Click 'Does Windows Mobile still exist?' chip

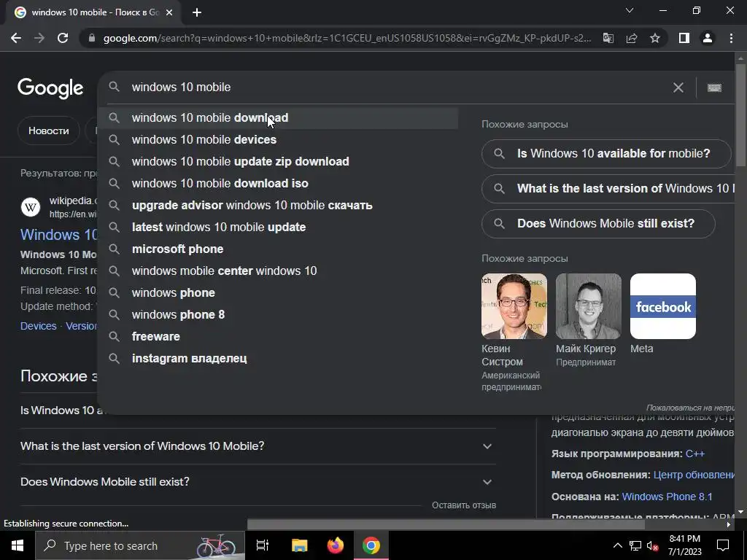[598, 224]
